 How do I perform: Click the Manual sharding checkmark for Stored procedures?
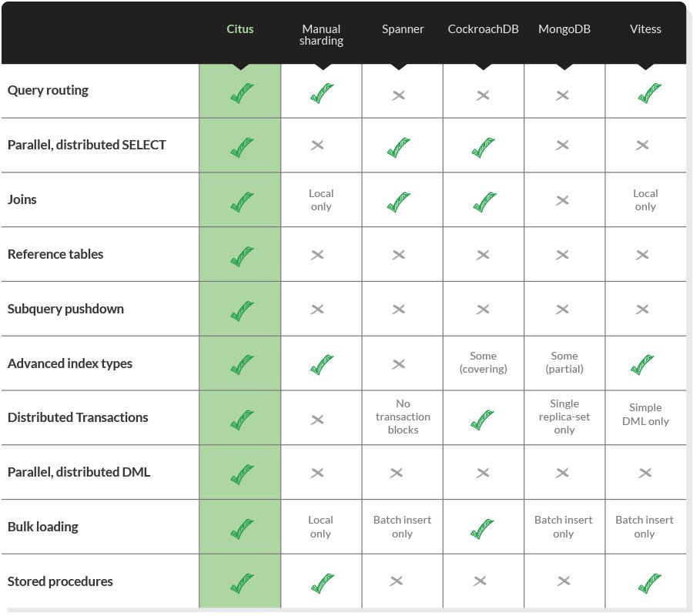pyautogui.click(x=323, y=584)
